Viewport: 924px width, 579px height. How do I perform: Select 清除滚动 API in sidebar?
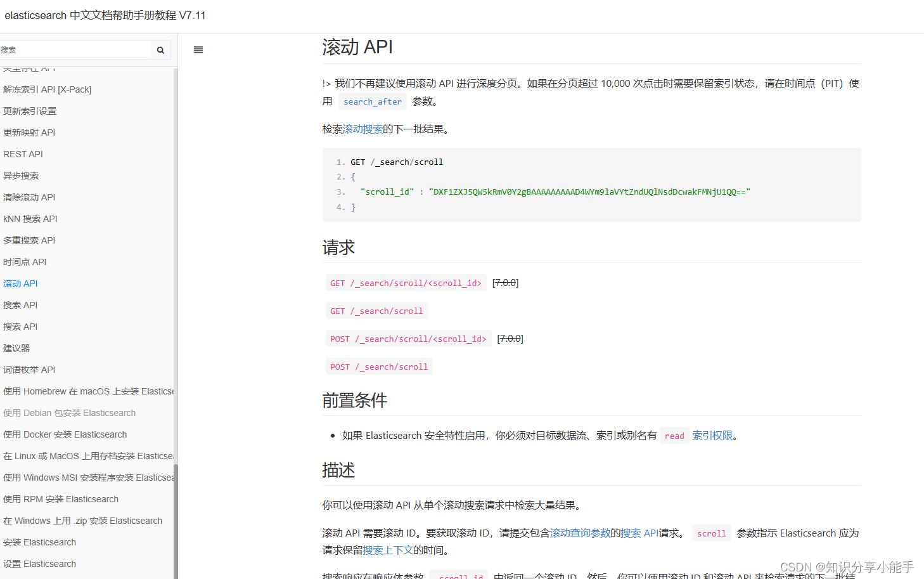click(x=29, y=197)
